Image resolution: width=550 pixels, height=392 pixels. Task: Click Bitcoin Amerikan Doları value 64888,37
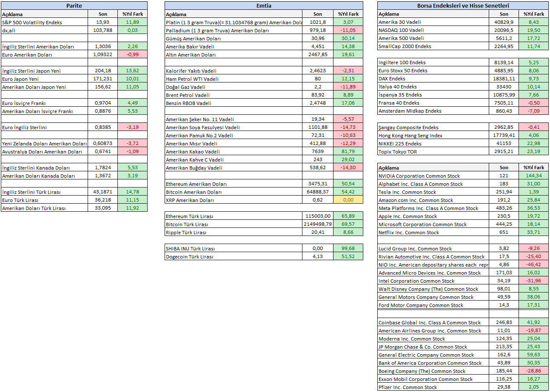coord(318,192)
